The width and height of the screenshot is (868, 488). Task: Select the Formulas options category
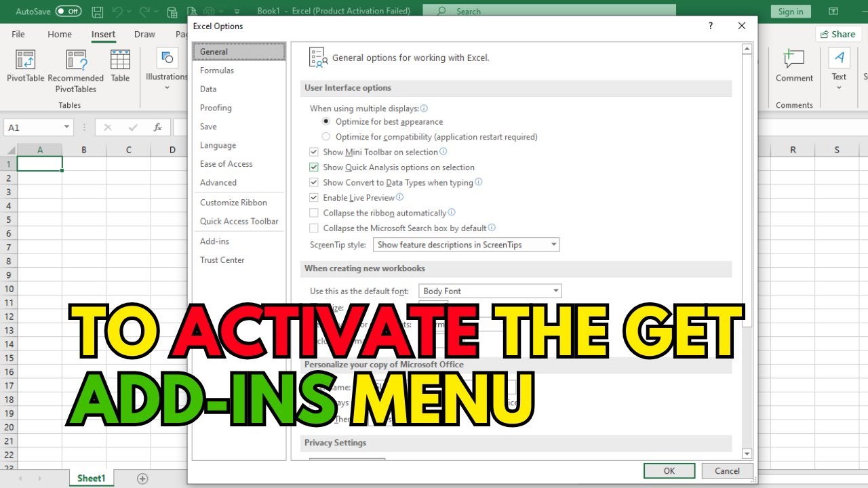(239, 70)
